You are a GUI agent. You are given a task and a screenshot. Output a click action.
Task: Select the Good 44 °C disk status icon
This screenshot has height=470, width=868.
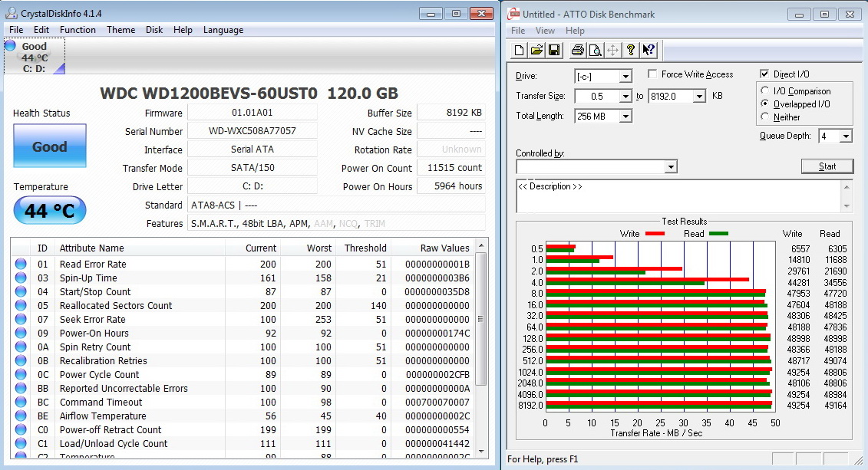35,57
